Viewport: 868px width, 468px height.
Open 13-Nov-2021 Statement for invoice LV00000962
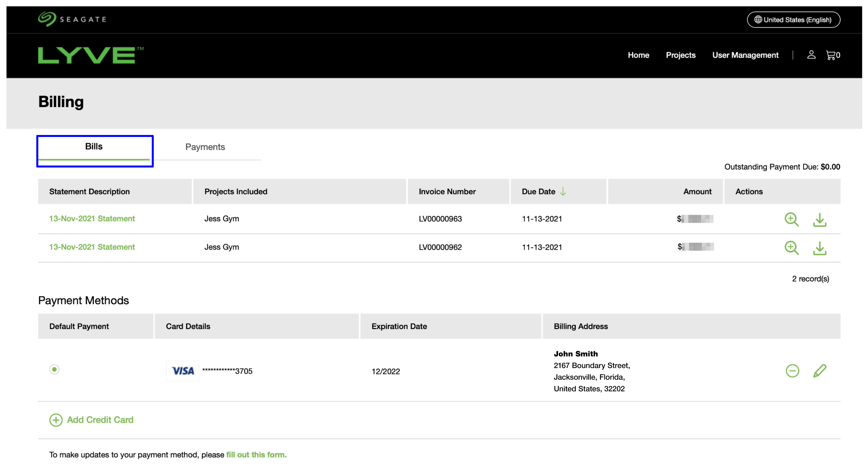pos(92,247)
